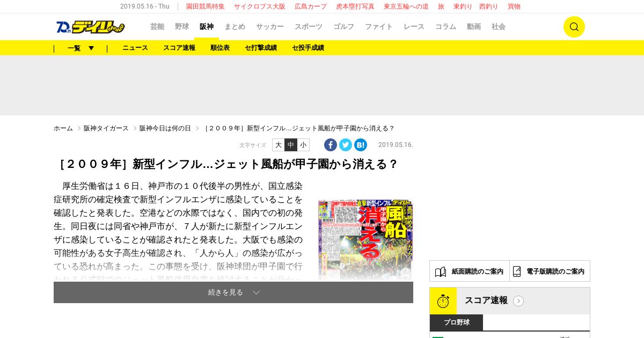Open 広島カープ top link
Screen dimensions: 644x338
[311, 6]
